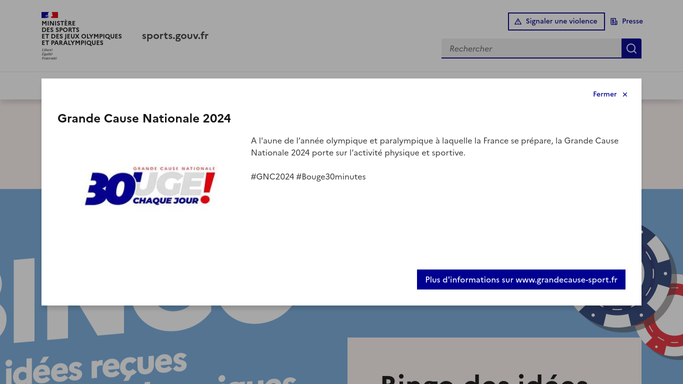Image resolution: width=683 pixels, height=384 pixels.
Task: Open Plus d'informations sur grandecause-sport.fr
Action: click(521, 280)
